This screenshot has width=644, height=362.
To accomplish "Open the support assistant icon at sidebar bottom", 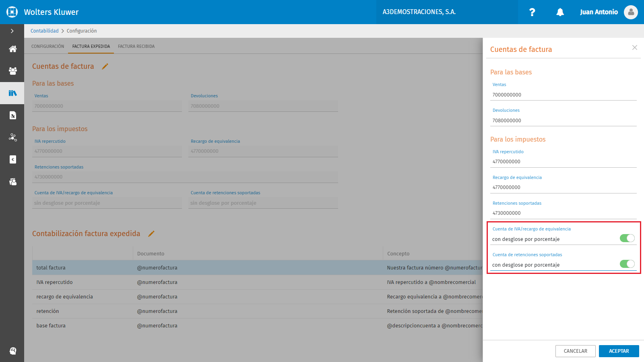I will coord(13,351).
